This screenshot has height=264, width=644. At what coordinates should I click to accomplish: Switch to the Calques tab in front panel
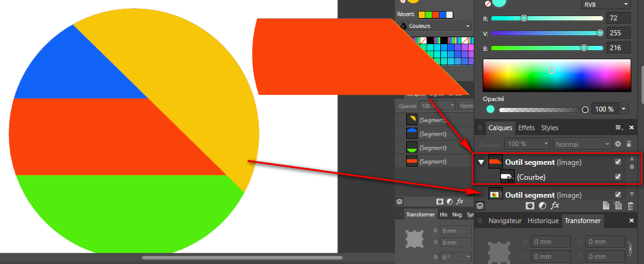click(x=500, y=128)
